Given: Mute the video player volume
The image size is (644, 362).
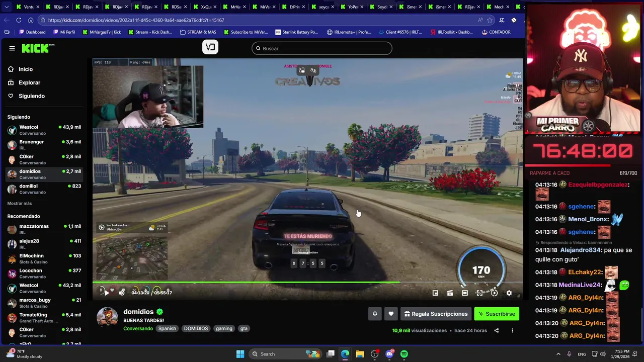Looking at the screenshot, I should [121, 293].
